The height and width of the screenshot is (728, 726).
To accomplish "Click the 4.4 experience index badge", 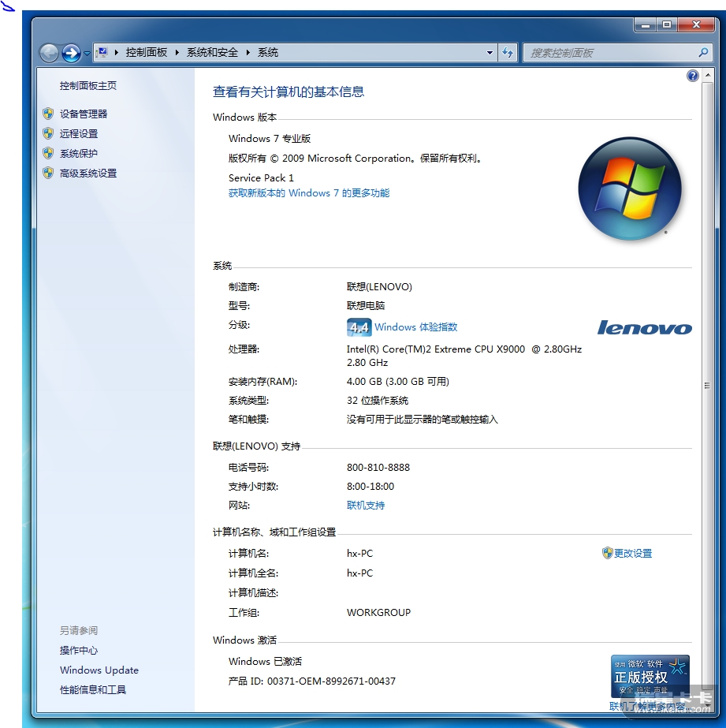I will [359, 327].
